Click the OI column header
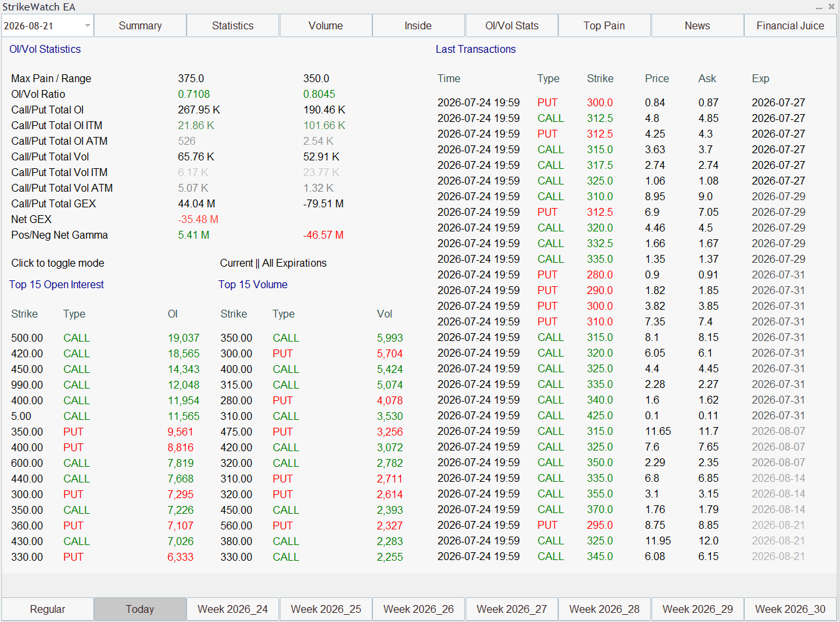 click(173, 314)
